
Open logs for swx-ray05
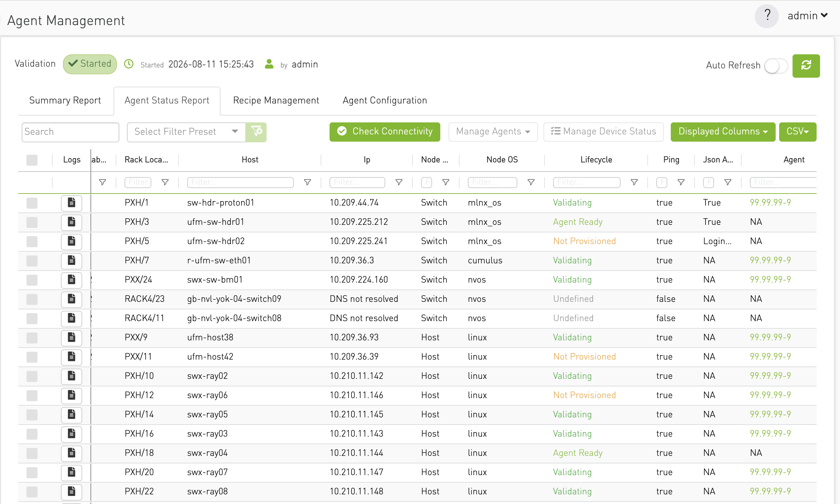pyautogui.click(x=72, y=415)
